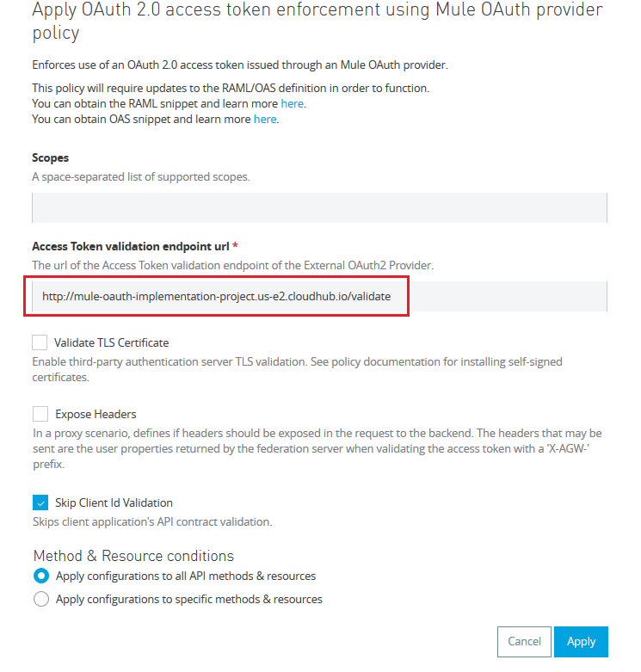This screenshot has width=641, height=672.
Task: Click the policy title heading at the top
Action: [317, 22]
